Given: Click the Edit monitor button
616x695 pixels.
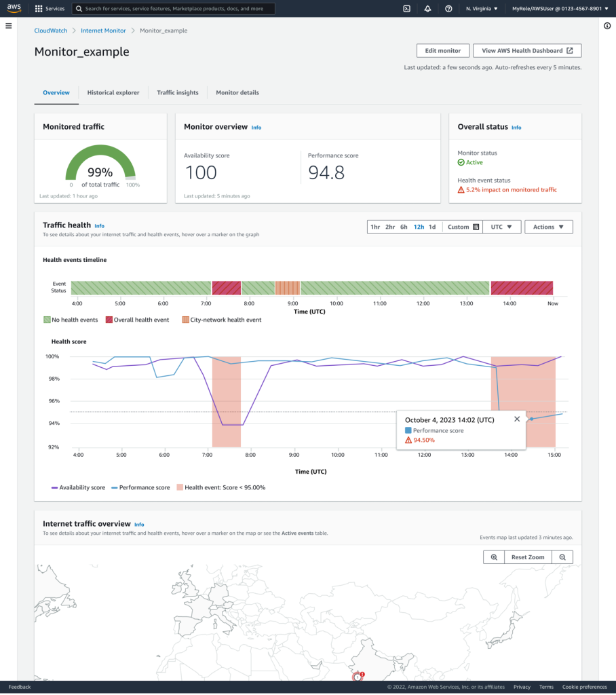Looking at the screenshot, I should tap(442, 50).
